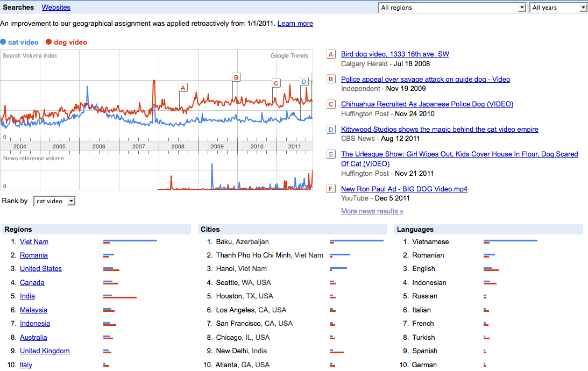Open Chihuahua Recruited As Japanese Police Dog article
The height and width of the screenshot is (371, 588).
pos(427,104)
